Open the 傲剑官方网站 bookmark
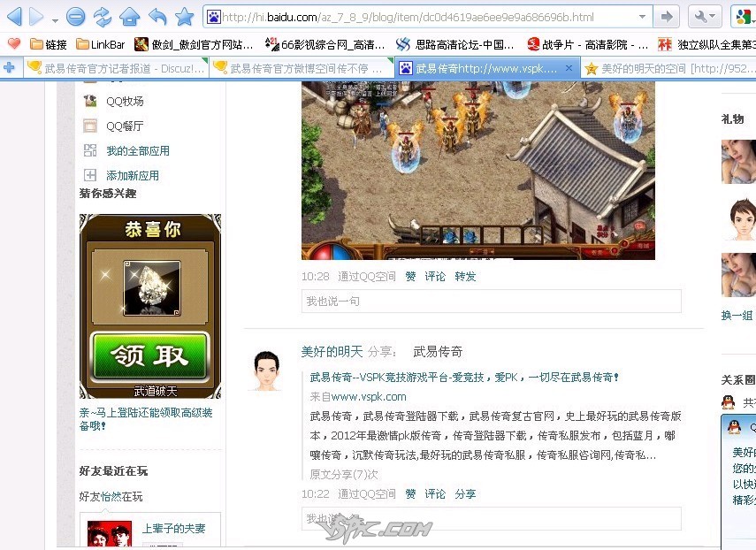This screenshot has width=756, height=550. (x=194, y=44)
